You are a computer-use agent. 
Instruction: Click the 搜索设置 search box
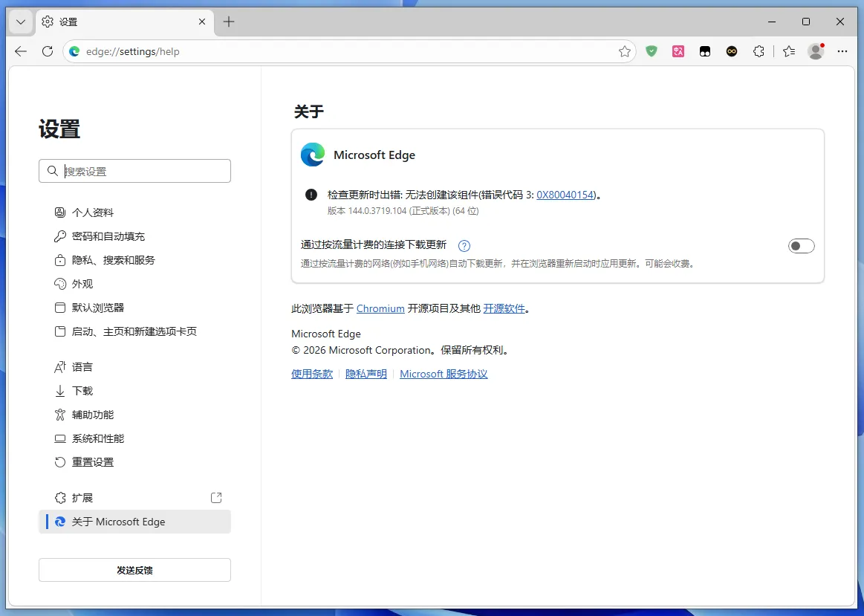tap(134, 171)
